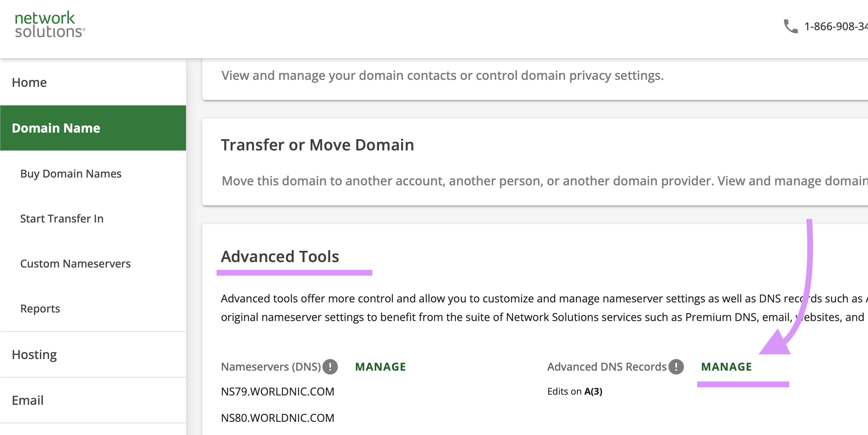Open Reports in the sidebar
Screen dimensions: 868x435
40,309
